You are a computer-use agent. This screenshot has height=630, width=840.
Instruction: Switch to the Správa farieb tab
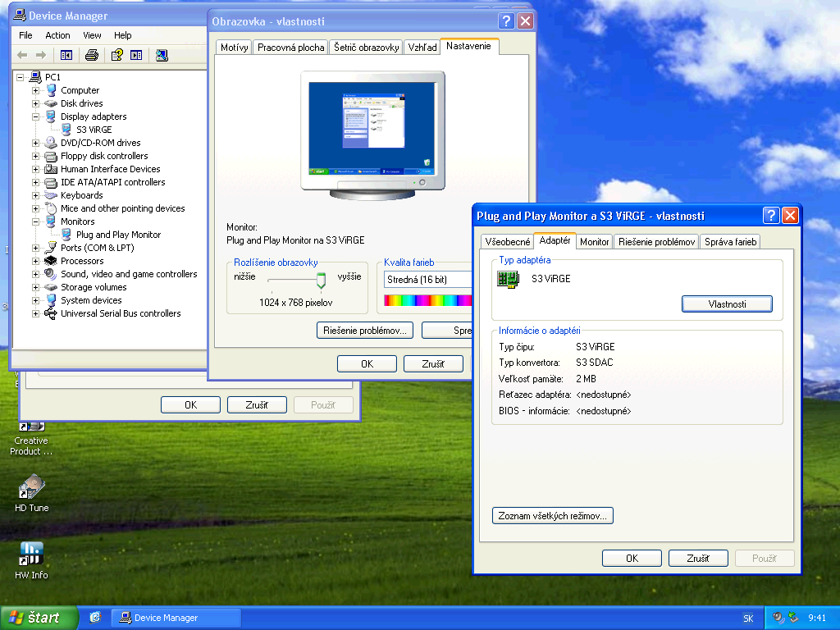pos(730,242)
